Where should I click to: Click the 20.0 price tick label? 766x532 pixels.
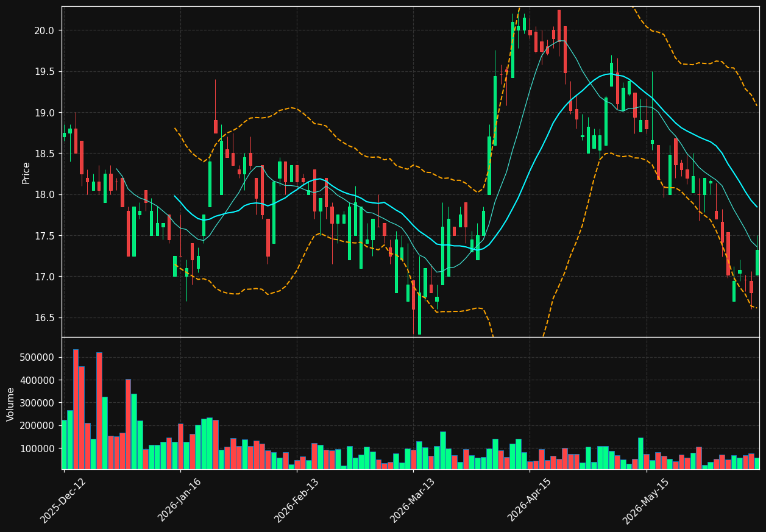pyautogui.click(x=44, y=30)
